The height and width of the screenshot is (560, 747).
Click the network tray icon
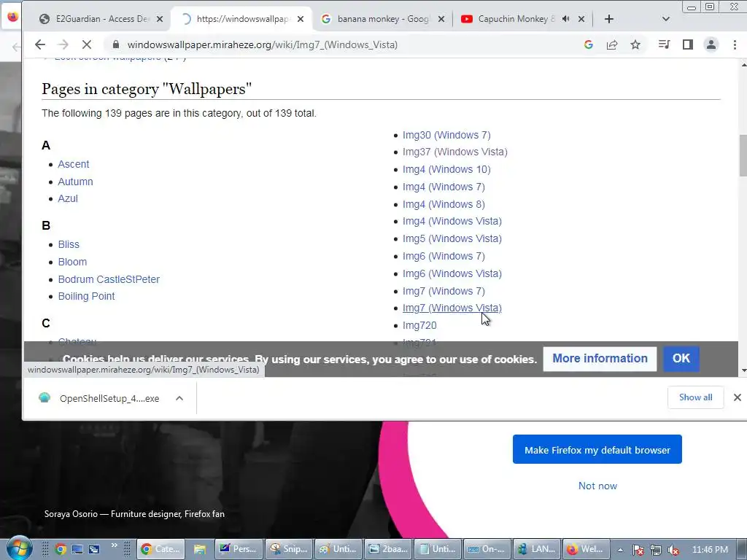tap(656, 550)
